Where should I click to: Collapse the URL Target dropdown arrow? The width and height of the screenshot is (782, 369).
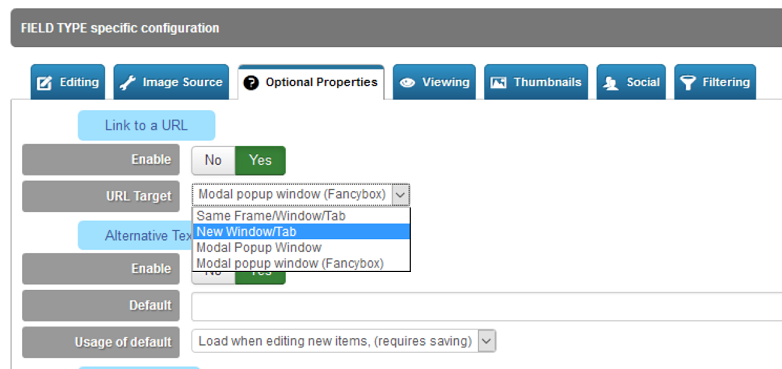point(401,195)
